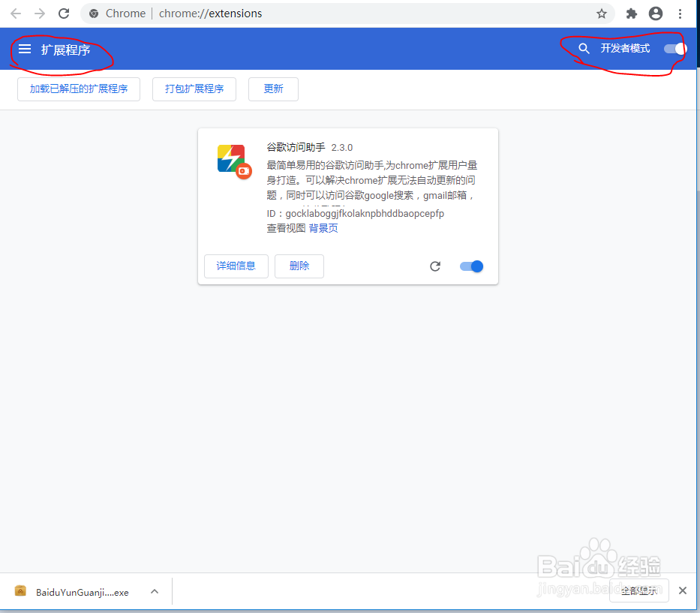
Task: Reload the extensions page
Action: (x=64, y=14)
